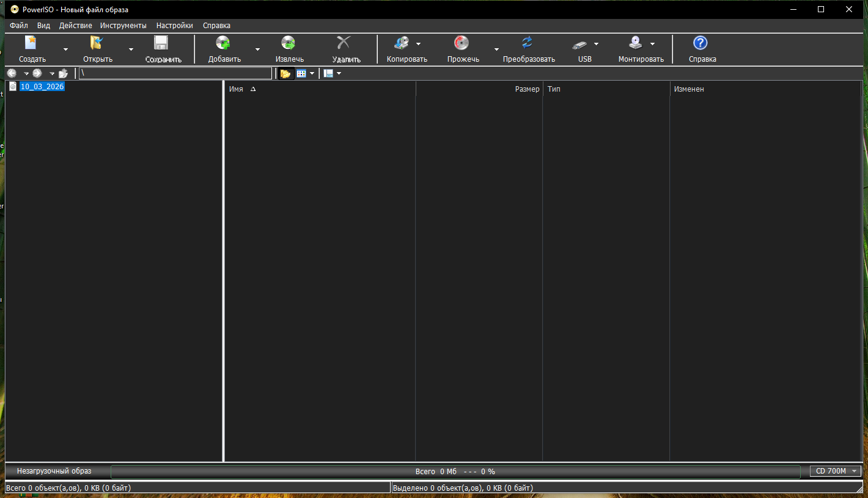
Task: Expand the Копировать dropdown arrow
Action: (x=418, y=44)
